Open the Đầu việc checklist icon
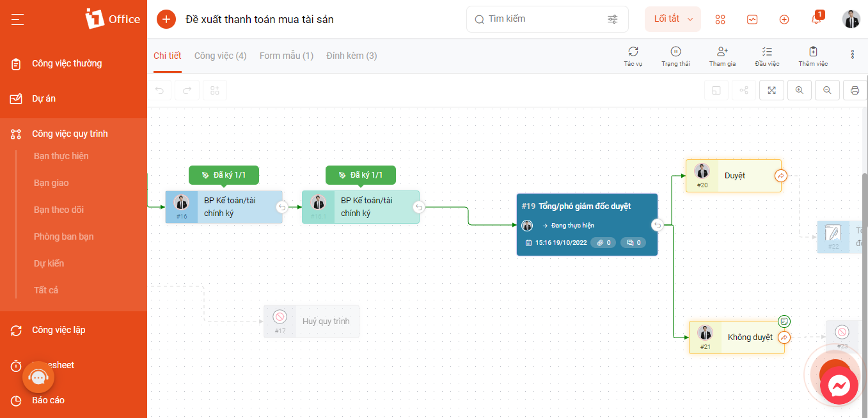Viewport: 868px width, 418px height. (767, 52)
